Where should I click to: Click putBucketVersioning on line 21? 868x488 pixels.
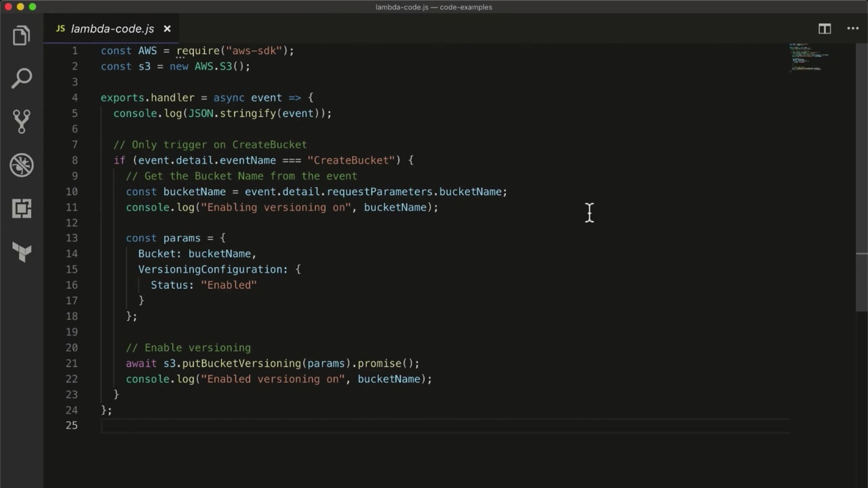click(x=241, y=363)
